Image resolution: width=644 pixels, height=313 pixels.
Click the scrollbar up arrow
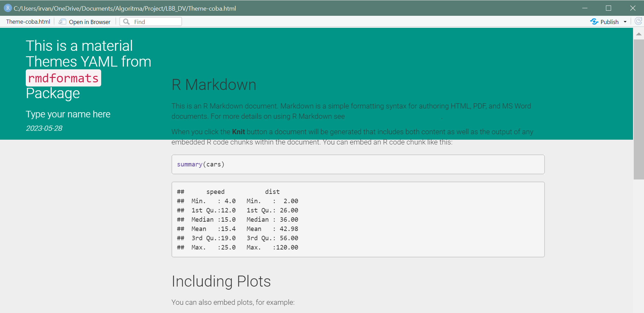point(639,34)
